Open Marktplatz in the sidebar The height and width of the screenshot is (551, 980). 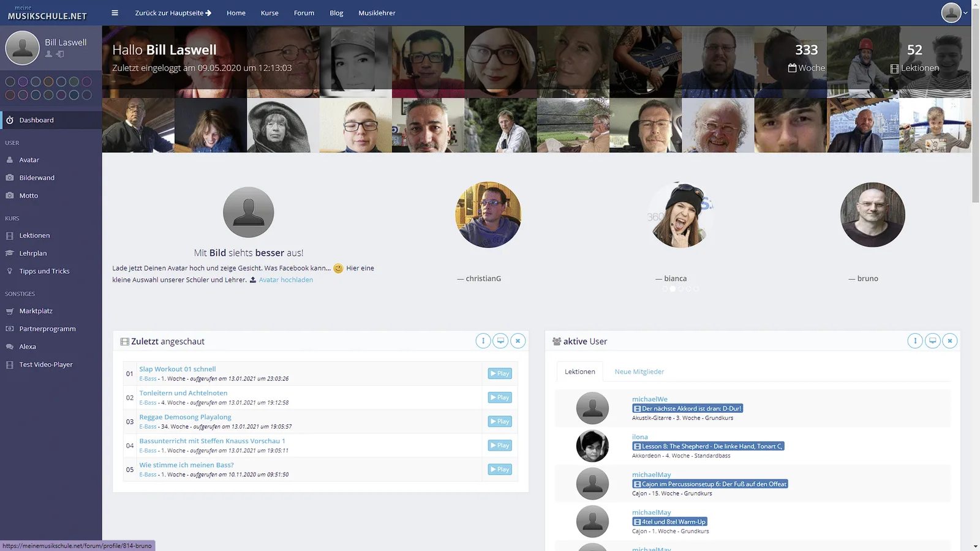click(51, 311)
